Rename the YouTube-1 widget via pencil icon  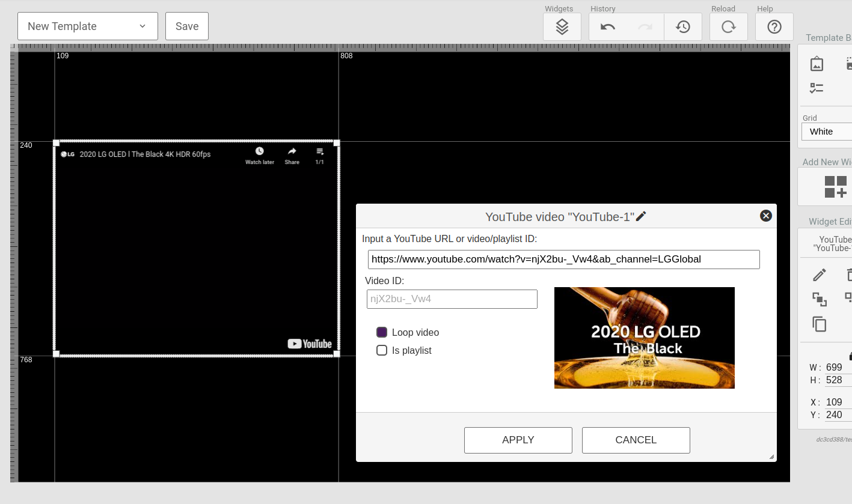[x=640, y=216]
